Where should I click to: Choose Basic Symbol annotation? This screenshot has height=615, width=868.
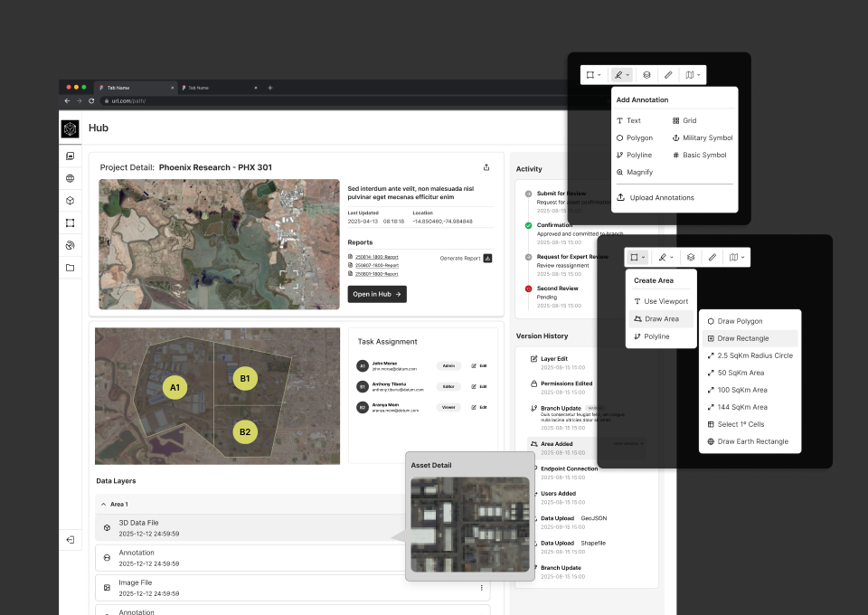click(x=699, y=155)
